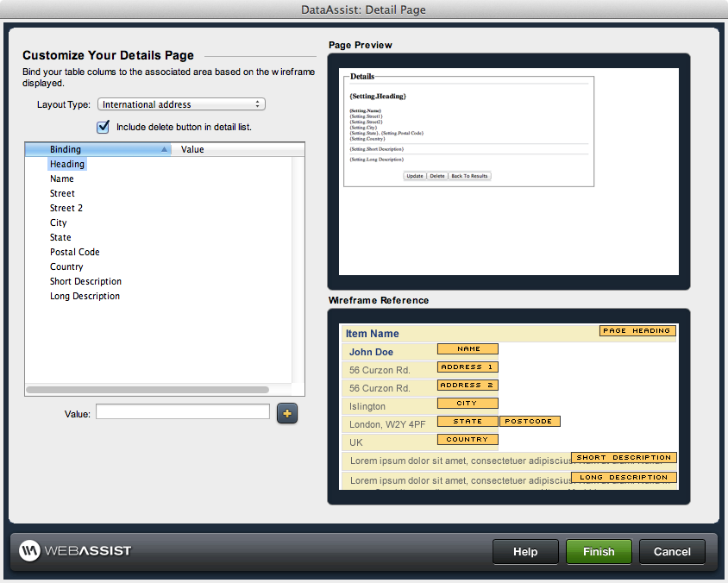This screenshot has width=728, height=583.
Task: Click the NAME tag in the wireframe
Action: coord(467,348)
